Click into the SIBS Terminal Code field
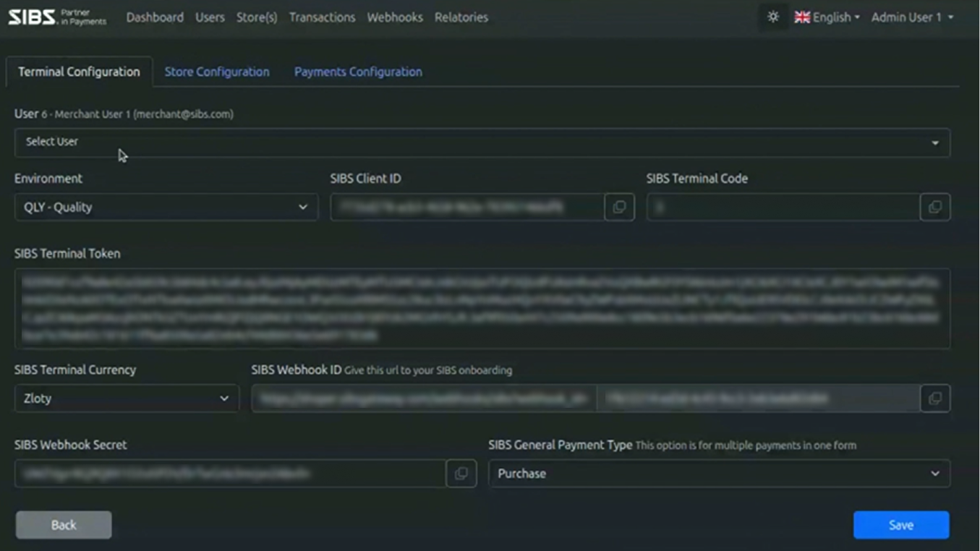This screenshot has height=551, width=980. pos(783,207)
